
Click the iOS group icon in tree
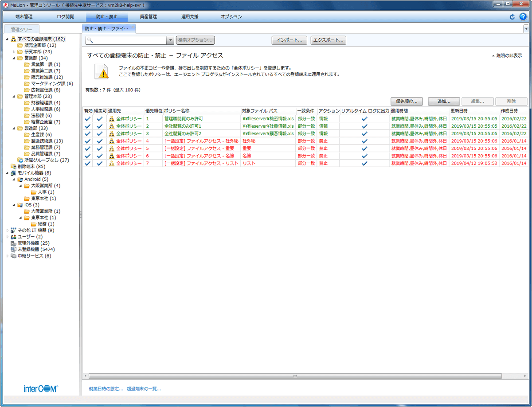(x=20, y=205)
